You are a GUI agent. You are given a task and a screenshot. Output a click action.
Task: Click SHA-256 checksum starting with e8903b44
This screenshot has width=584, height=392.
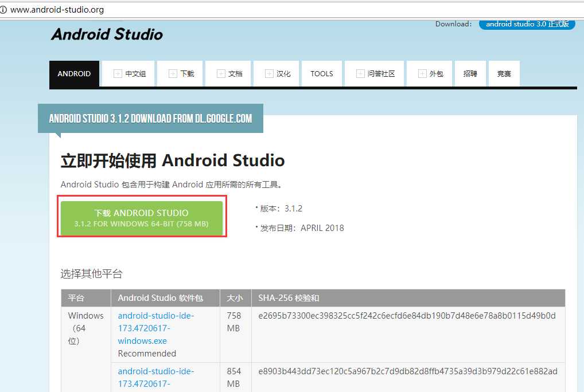[x=408, y=371]
